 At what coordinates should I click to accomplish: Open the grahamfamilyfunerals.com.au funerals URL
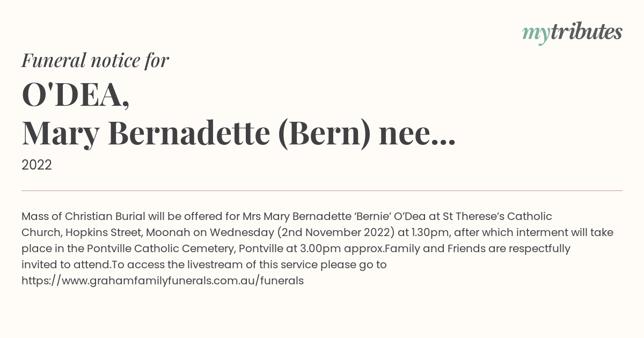(163, 281)
